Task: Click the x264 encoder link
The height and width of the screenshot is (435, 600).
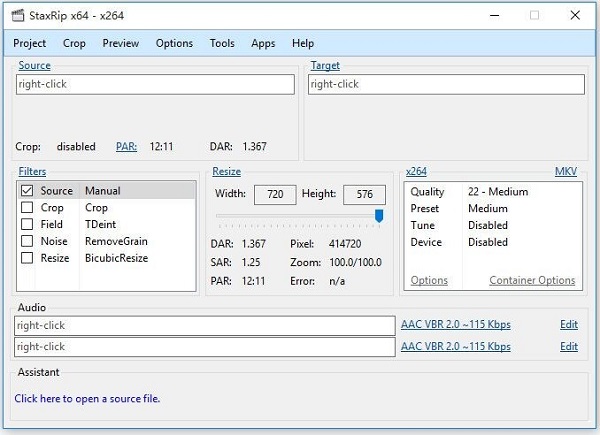Action: pos(416,171)
